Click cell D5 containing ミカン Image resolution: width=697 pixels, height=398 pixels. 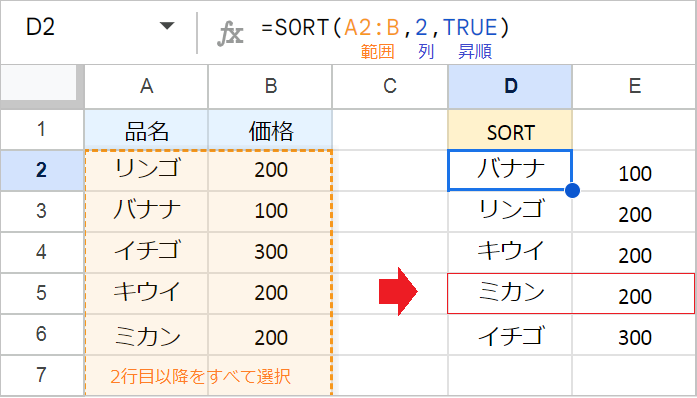510,293
